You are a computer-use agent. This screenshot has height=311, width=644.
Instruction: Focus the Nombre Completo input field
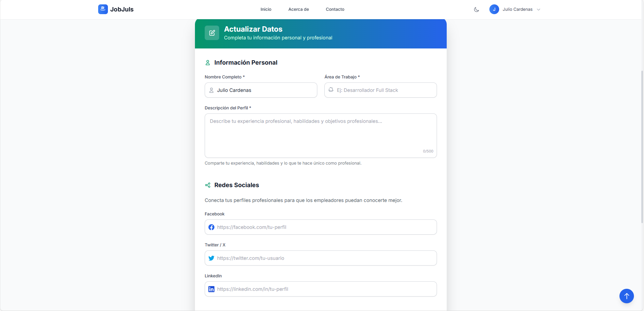261,90
